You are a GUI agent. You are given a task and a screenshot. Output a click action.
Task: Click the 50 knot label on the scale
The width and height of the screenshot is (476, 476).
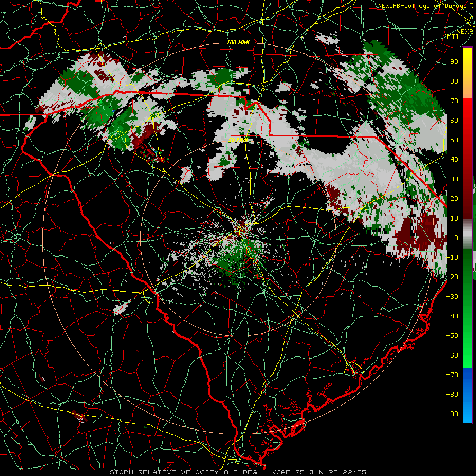(454, 140)
